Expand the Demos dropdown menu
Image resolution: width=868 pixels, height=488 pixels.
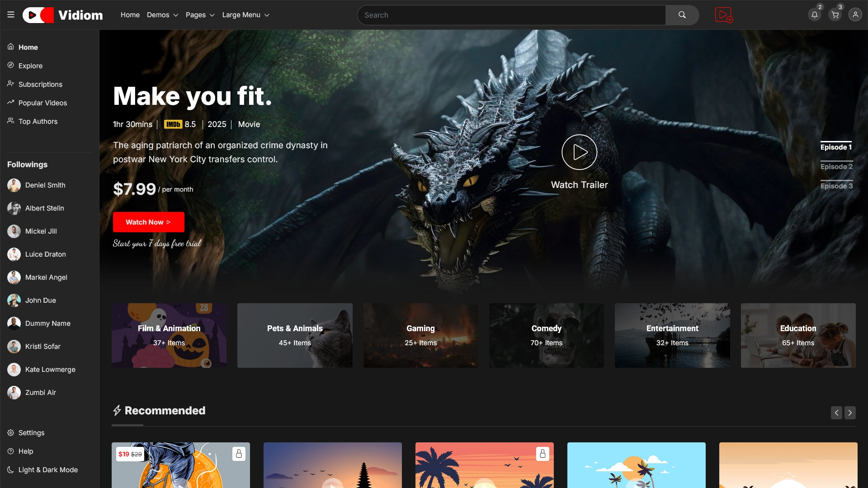point(162,15)
